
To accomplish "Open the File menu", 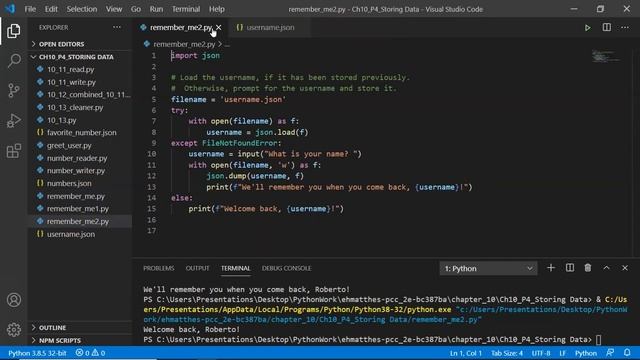I will tap(30, 9).
